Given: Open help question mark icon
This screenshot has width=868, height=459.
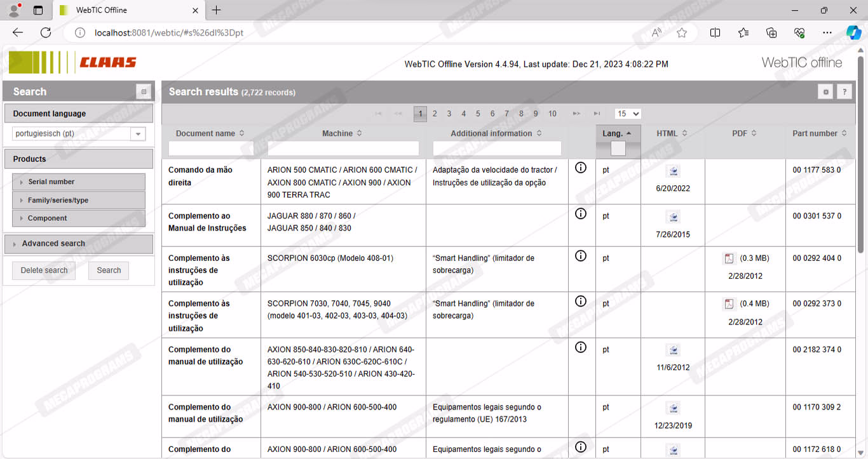Looking at the screenshot, I should click(844, 92).
